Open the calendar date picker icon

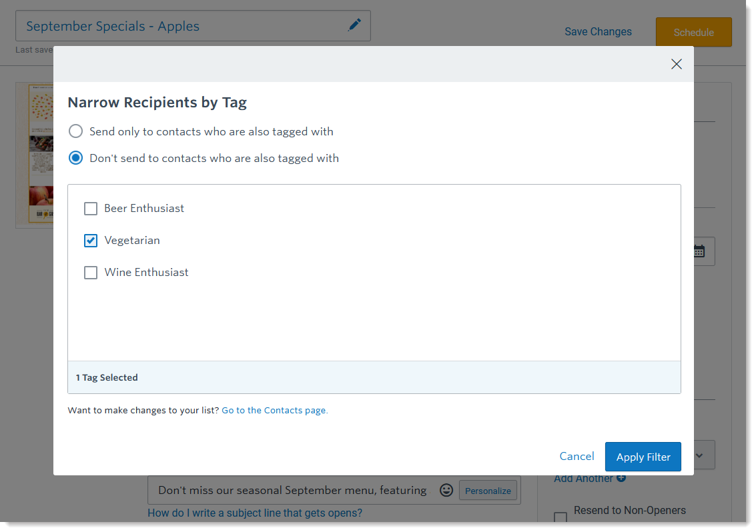point(699,251)
